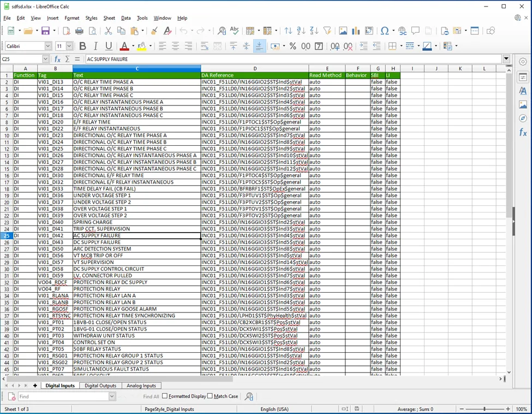Viewport: 532px width, 414px height.
Task: Click the Save document icon
Action: pyautogui.click(x=45, y=31)
